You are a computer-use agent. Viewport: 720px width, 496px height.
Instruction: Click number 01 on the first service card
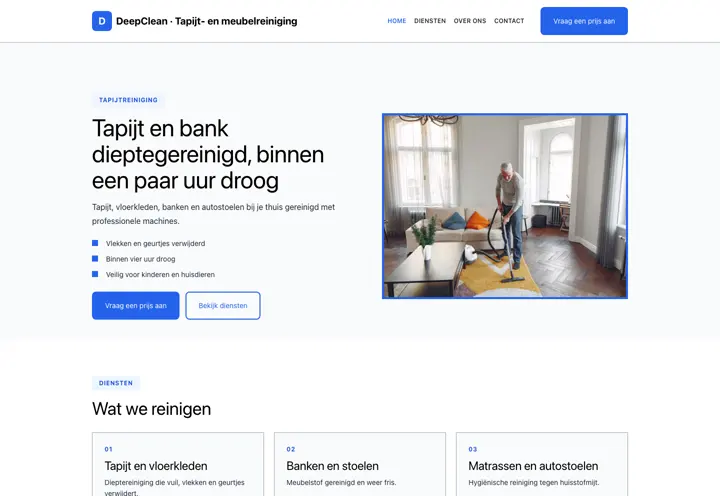(x=108, y=449)
